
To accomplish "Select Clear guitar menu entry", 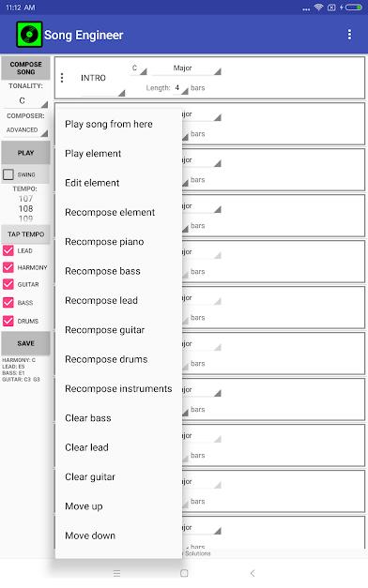I will 90,476.
